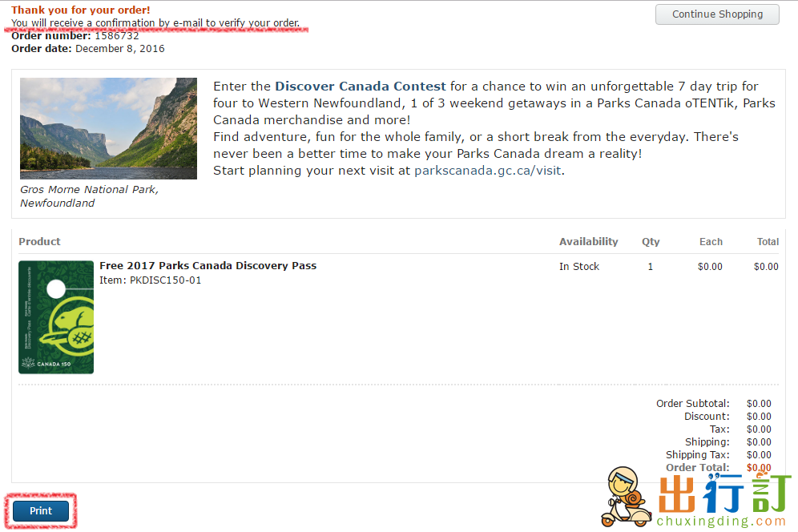Click the Availability column header
Screen dimensions: 798x532
point(588,241)
